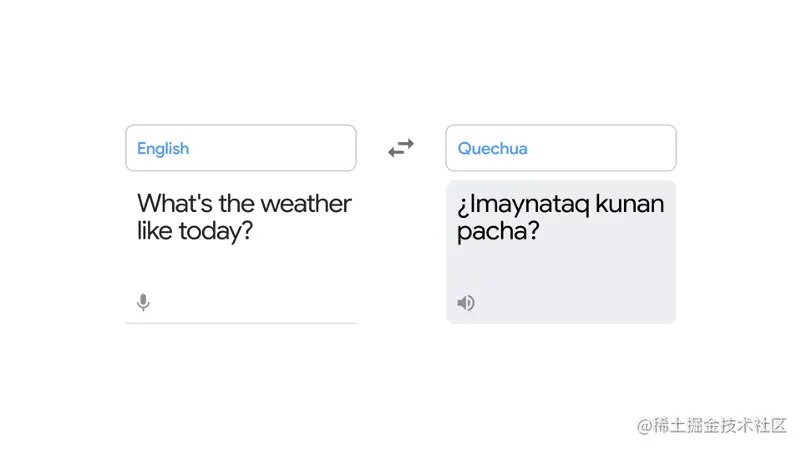Image resolution: width=802 pixels, height=450 pixels.
Task: Click the word "kunan" in the translation
Action: pyautogui.click(x=629, y=204)
